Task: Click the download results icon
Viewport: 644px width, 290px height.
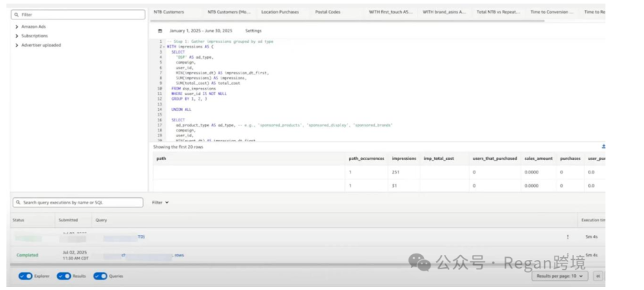Action: coord(603,146)
